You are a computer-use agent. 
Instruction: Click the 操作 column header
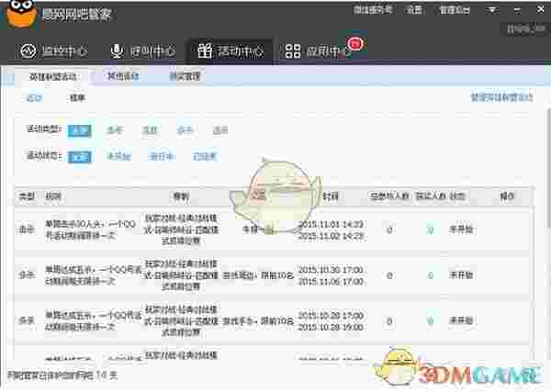507,196
